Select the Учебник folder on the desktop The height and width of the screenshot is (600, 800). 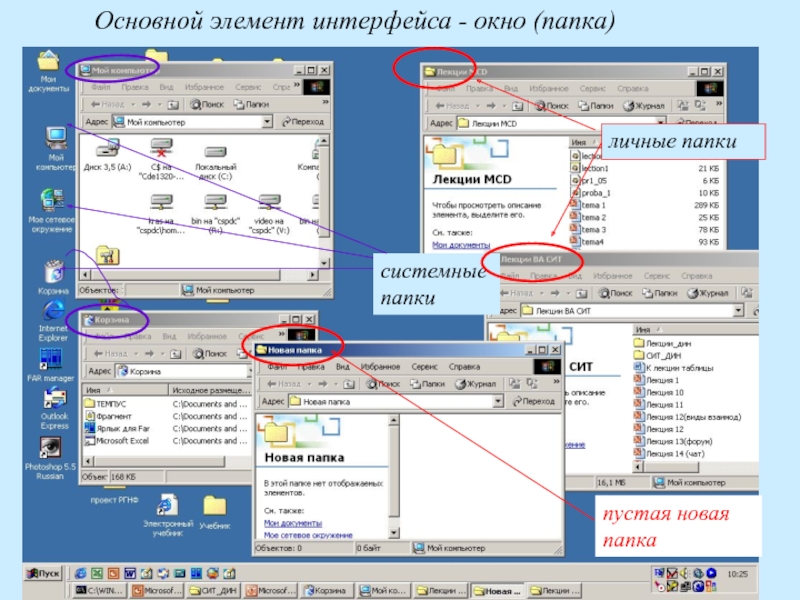coord(214,513)
